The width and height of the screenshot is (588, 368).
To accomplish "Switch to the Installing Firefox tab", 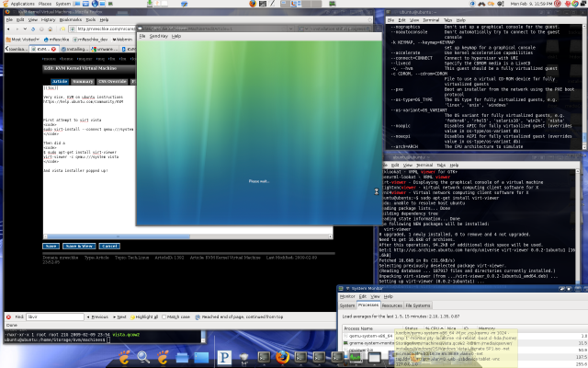I will point(74,49).
